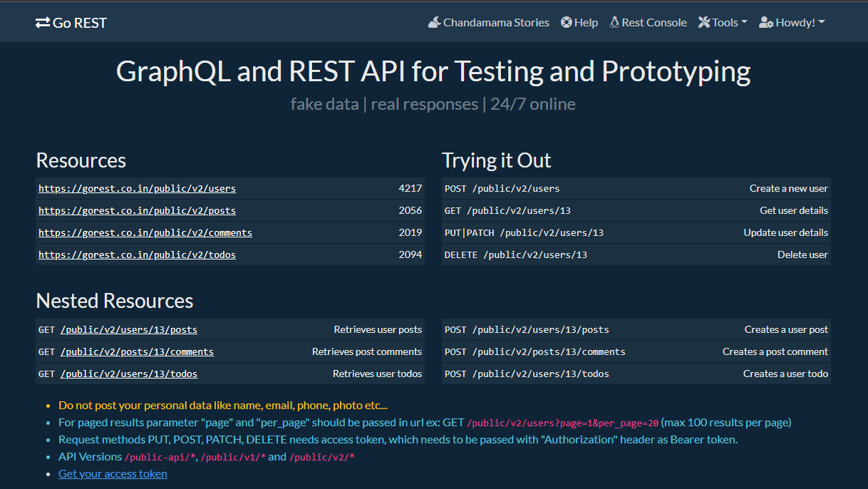The height and width of the screenshot is (489, 868).
Task: Click the 'Retrieves user posts' description
Action: pyautogui.click(x=378, y=330)
